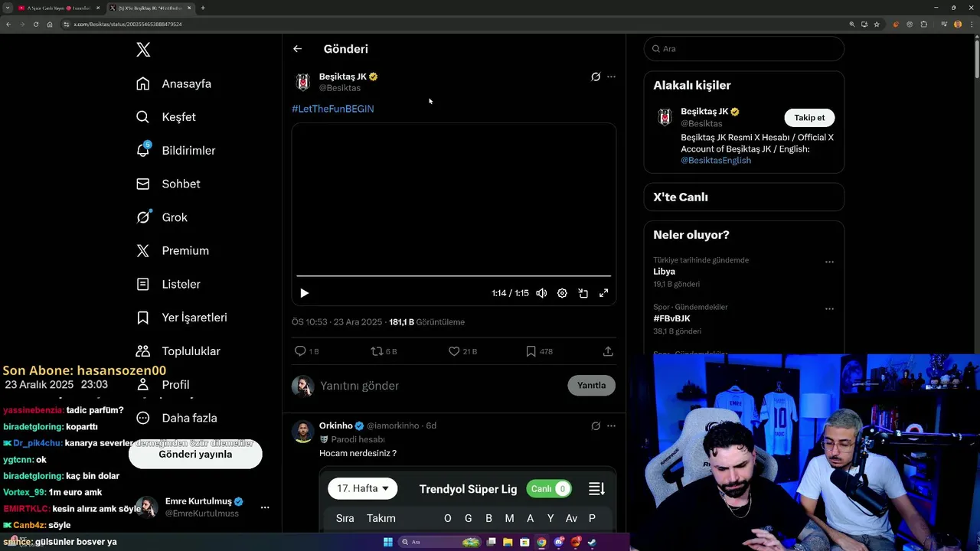This screenshot has height=551, width=980.
Task: Open the Chrome three-dot menu
Action: click(971, 24)
